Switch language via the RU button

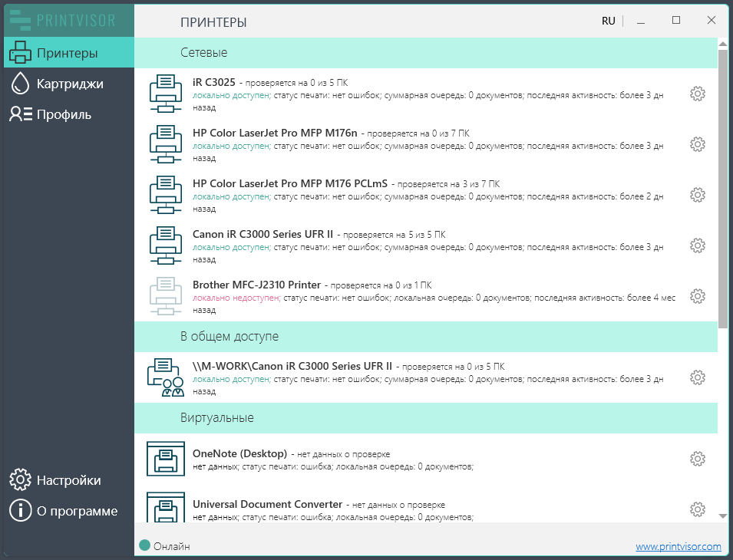608,21
